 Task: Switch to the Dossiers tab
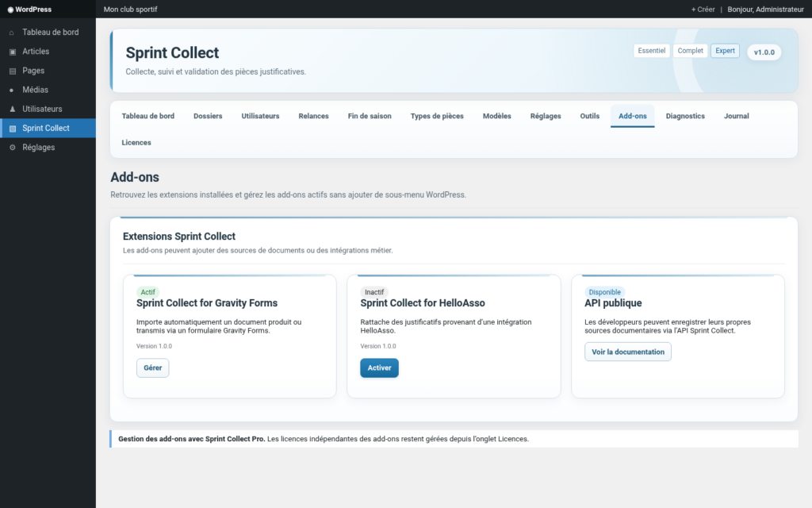pyautogui.click(x=208, y=116)
